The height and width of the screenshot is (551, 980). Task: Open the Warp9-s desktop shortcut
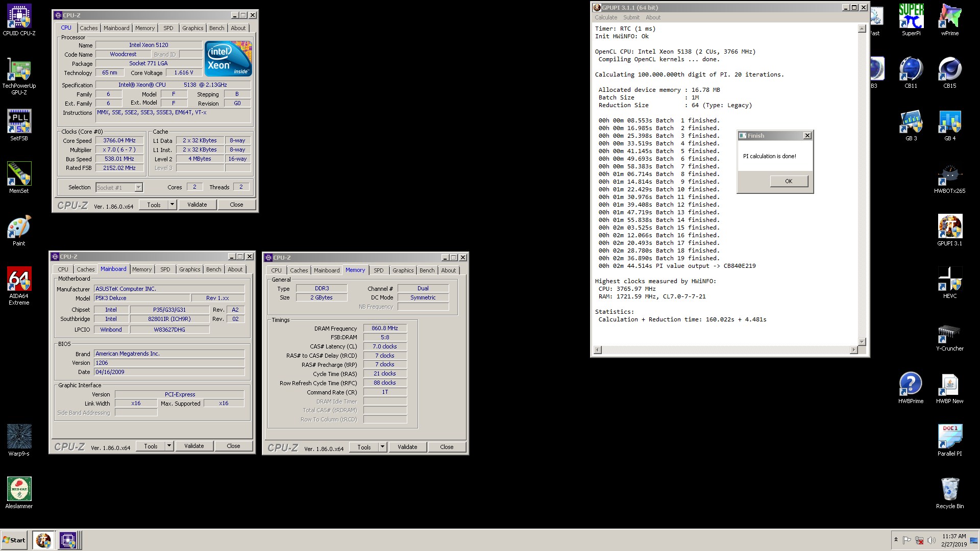[19, 440]
